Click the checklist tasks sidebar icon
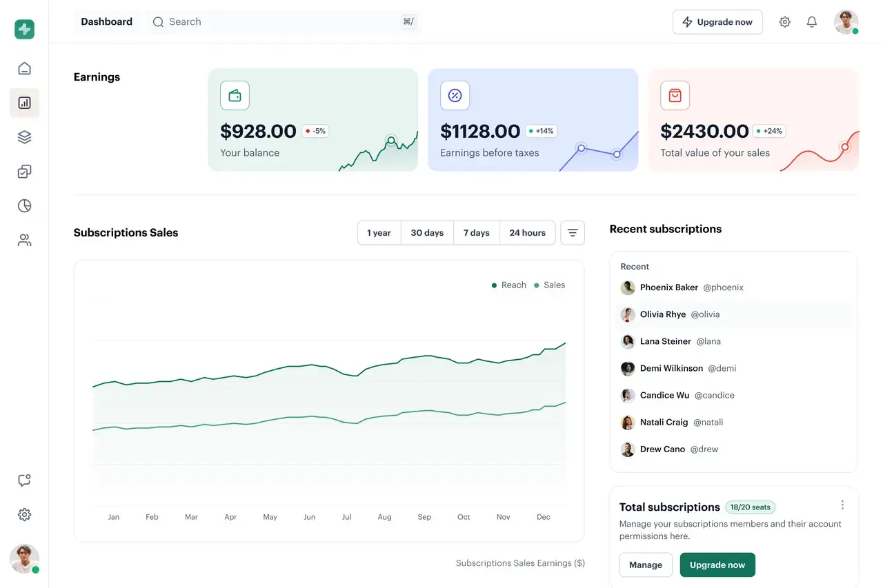This screenshot has height=588, width=883. click(x=24, y=172)
